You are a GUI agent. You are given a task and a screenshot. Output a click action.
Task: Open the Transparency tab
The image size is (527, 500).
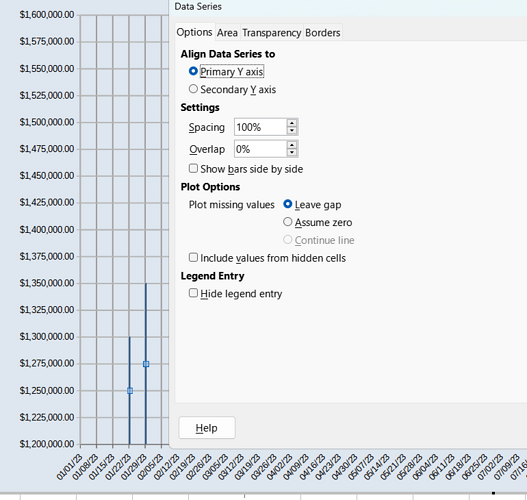[272, 33]
